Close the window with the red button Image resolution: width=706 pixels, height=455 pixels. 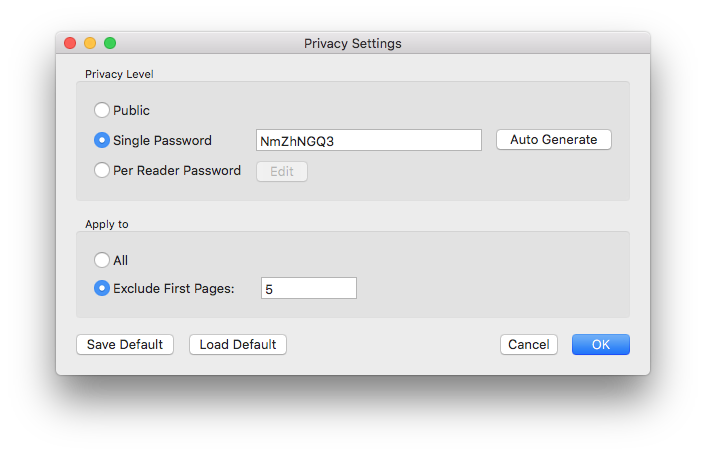[70, 43]
